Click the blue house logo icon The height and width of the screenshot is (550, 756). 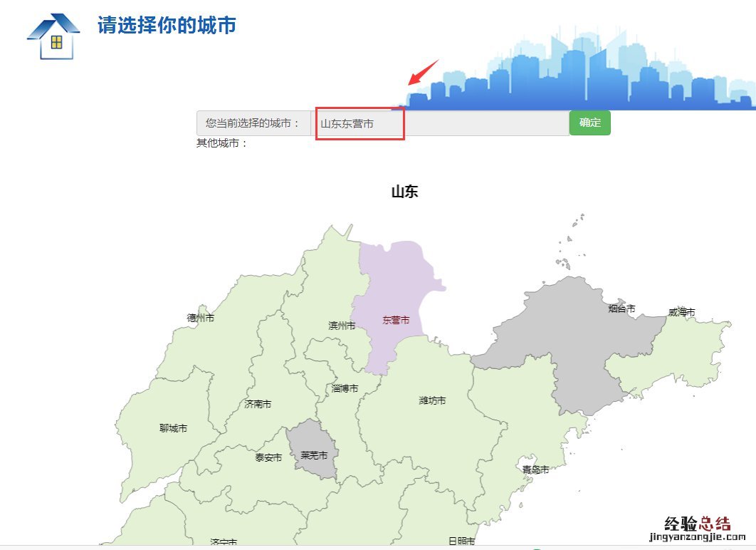53,36
